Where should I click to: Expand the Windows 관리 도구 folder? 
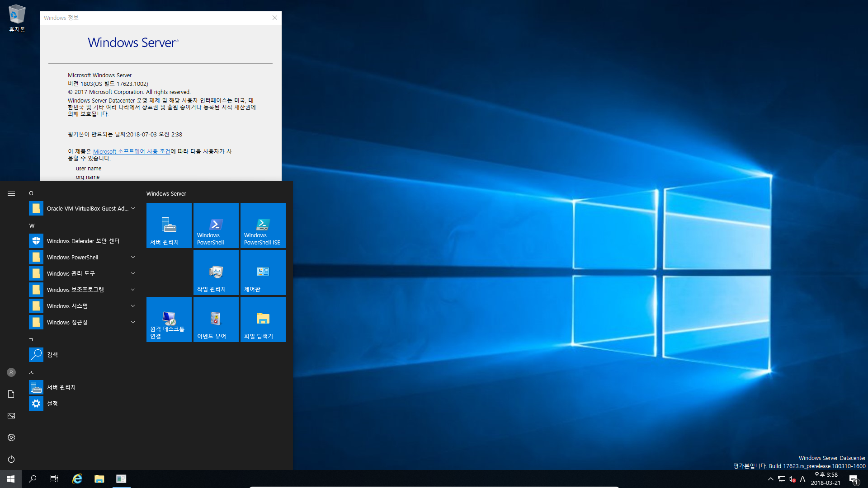(83, 273)
